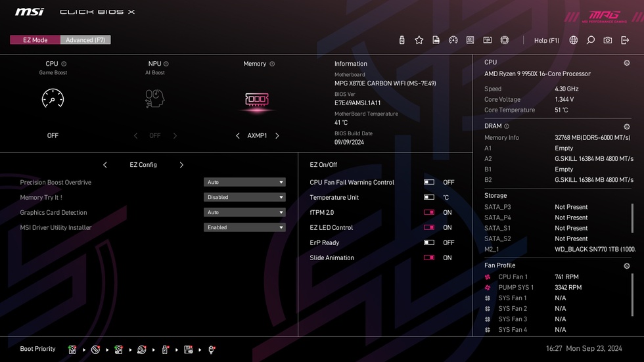Image resolution: width=644 pixels, height=362 pixels.
Task: Click right arrow beside NPU OFF setting
Action: [175, 135]
